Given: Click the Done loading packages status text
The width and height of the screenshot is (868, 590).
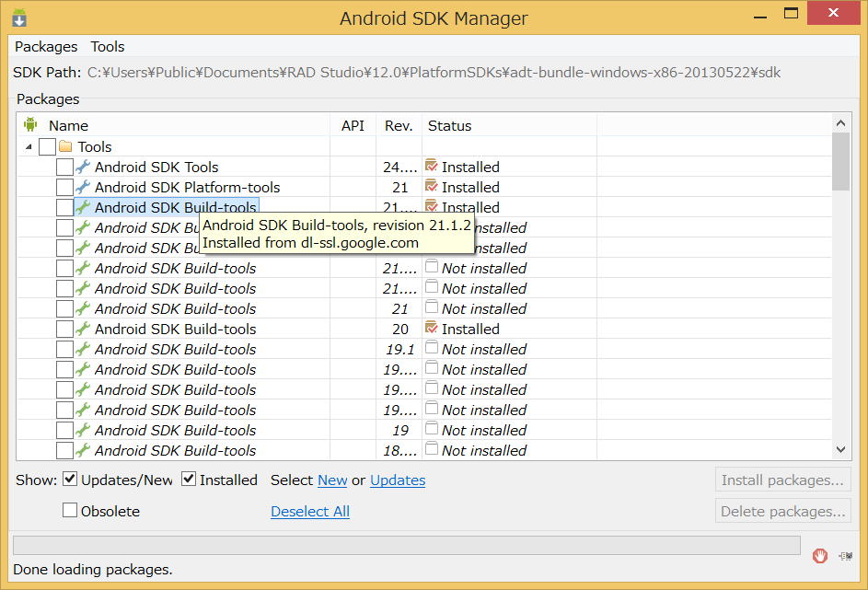Looking at the screenshot, I should (92, 569).
